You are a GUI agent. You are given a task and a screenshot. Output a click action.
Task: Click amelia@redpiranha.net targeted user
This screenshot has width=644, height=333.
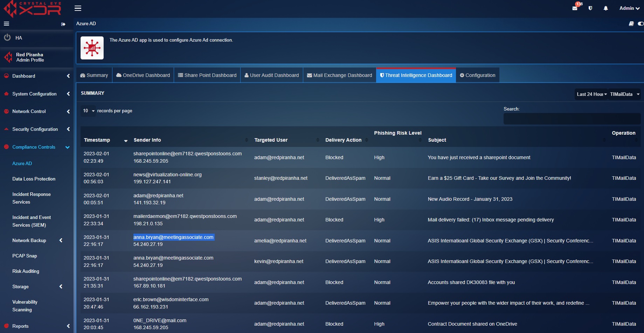pos(280,241)
